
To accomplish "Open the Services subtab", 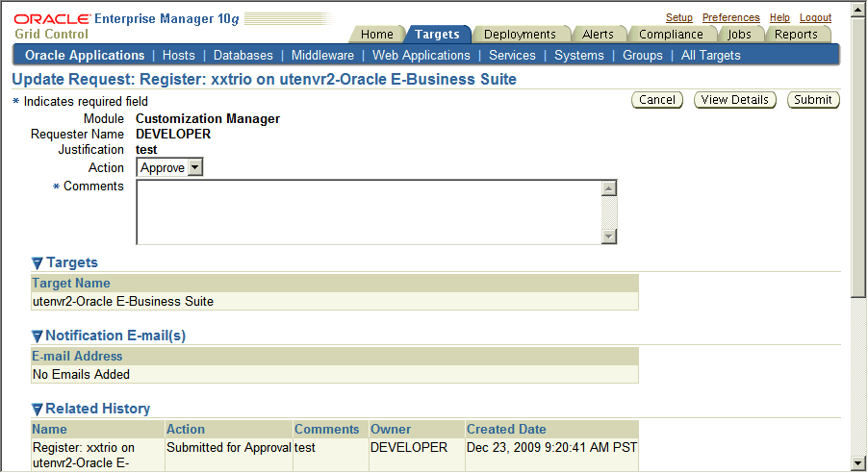I will 512,56.
